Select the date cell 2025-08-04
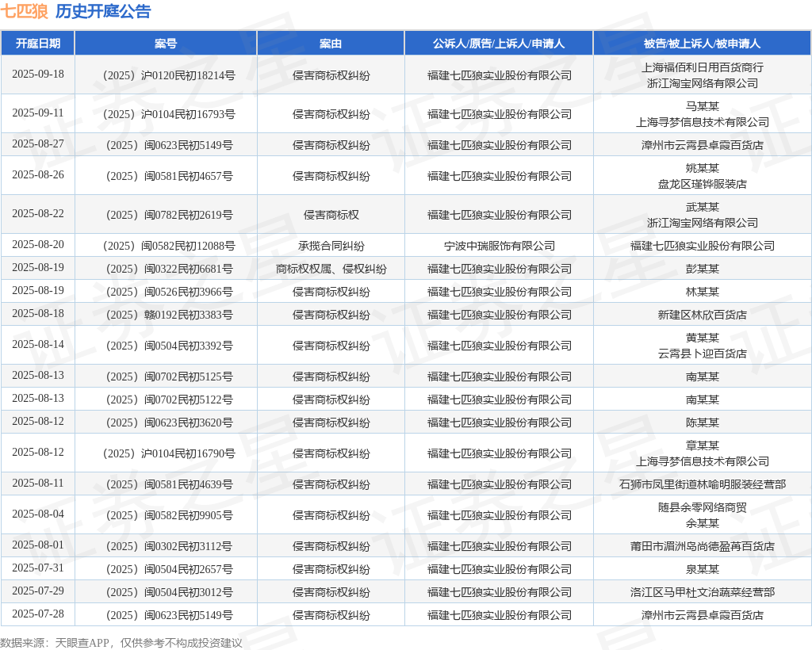Image resolution: width=812 pixels, height=650 pixels. [38, 514]
